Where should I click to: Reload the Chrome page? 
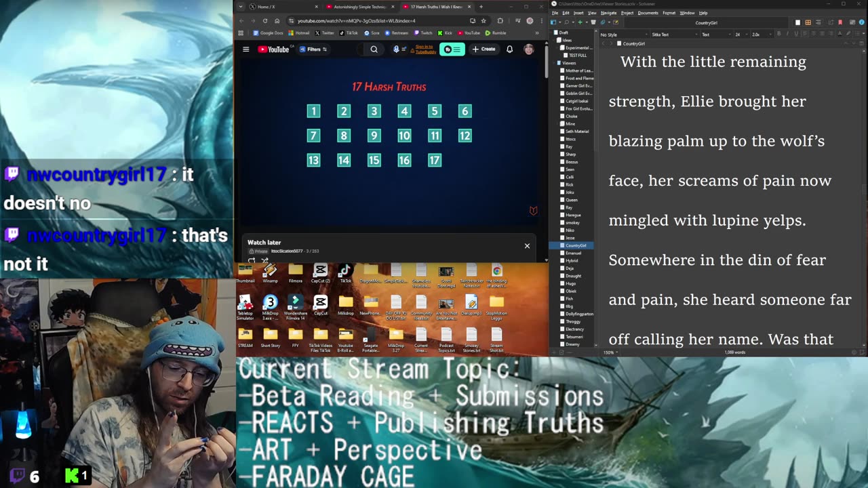(x=264, y=20)
